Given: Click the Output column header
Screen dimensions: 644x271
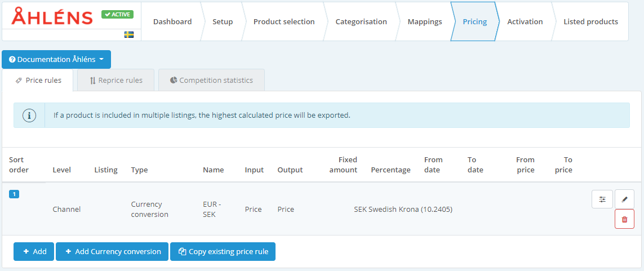Looking at the screenshot, I should (x=290, y=170).
